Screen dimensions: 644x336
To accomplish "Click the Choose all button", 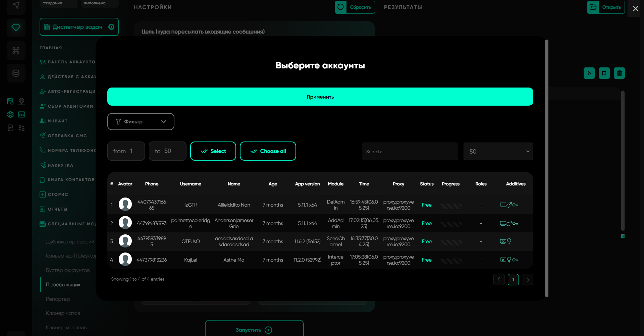I will click(268, 151).
